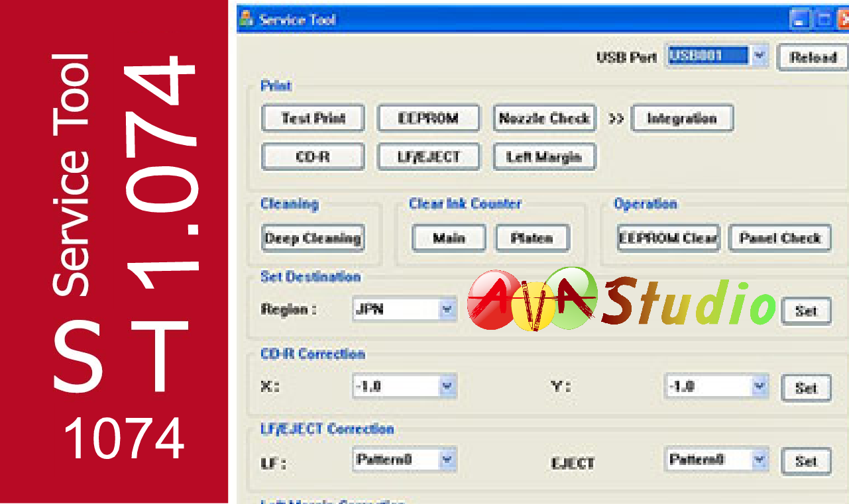
Task: Click the 'Print' section label
Action: point(276,86)
